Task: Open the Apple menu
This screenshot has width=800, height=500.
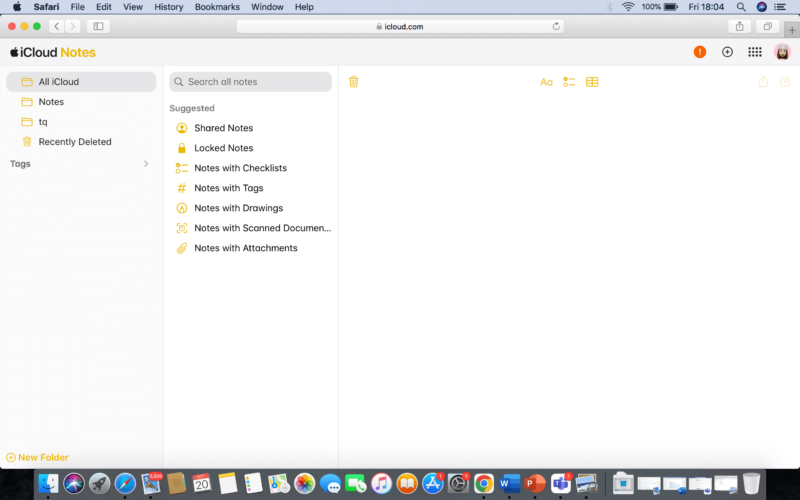Action: point(16,7)
